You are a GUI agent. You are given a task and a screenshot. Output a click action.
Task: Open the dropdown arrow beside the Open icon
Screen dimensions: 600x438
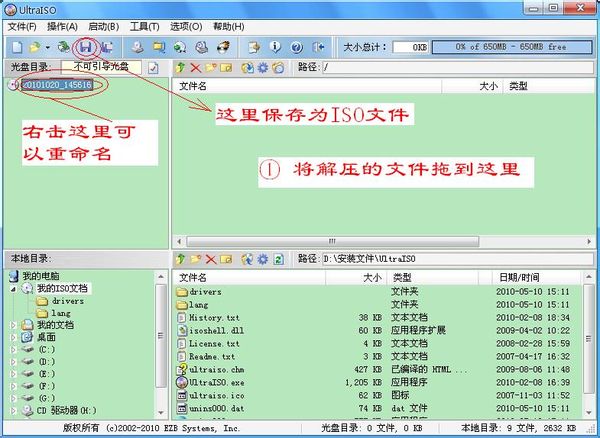pyautogui.click(x=47, y=47)
